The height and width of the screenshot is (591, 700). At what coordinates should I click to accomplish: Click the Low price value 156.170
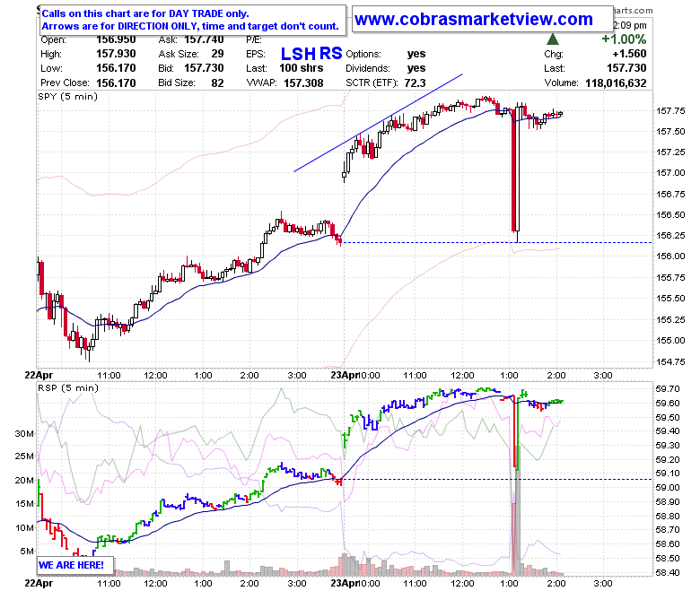[116, 68]
